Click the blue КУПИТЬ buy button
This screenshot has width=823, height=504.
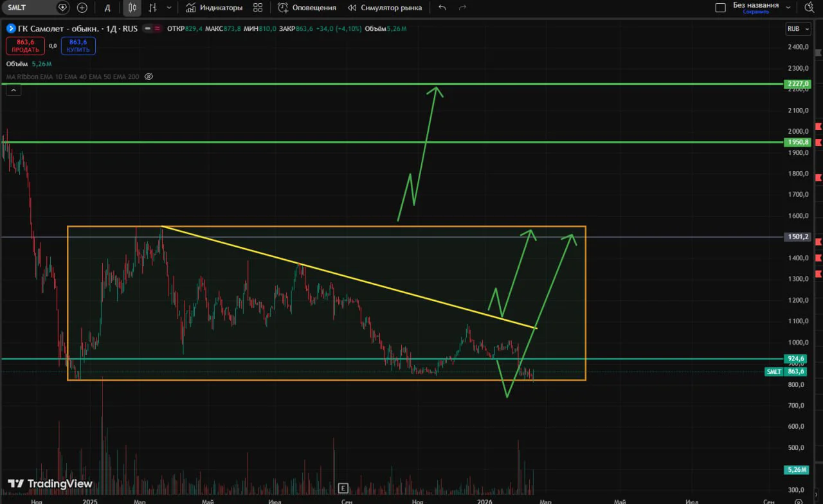point(78,46)
